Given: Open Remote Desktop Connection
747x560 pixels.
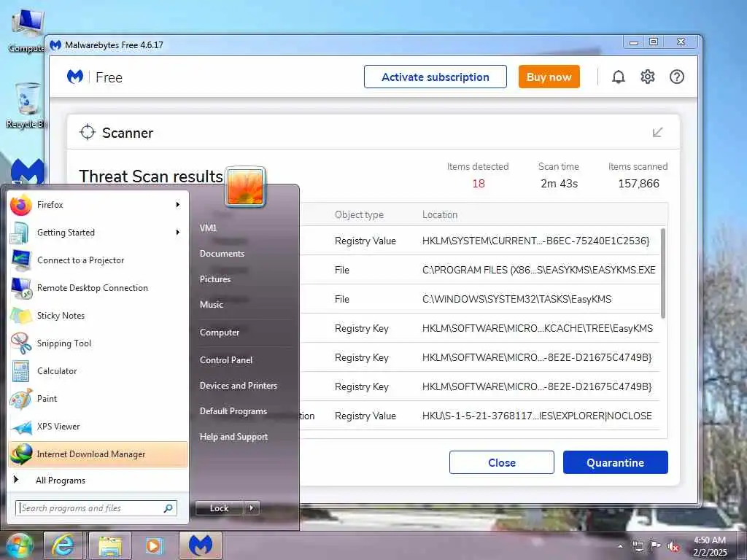Looking at the screenshot, I should click(x=98, y=287).
